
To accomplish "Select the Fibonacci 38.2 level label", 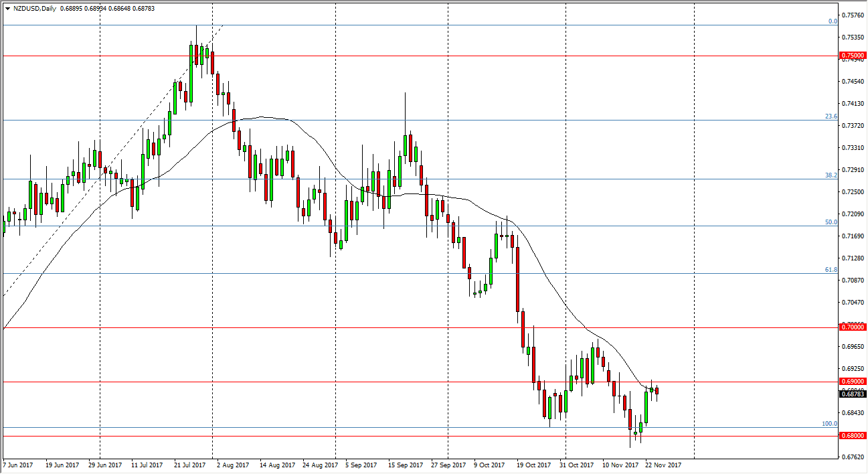I will point(831,175).
